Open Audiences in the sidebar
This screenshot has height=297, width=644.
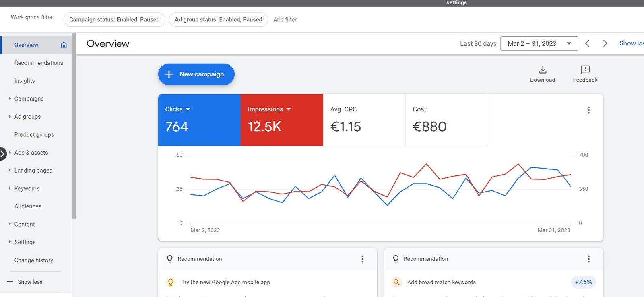click(x=28, y=206)
